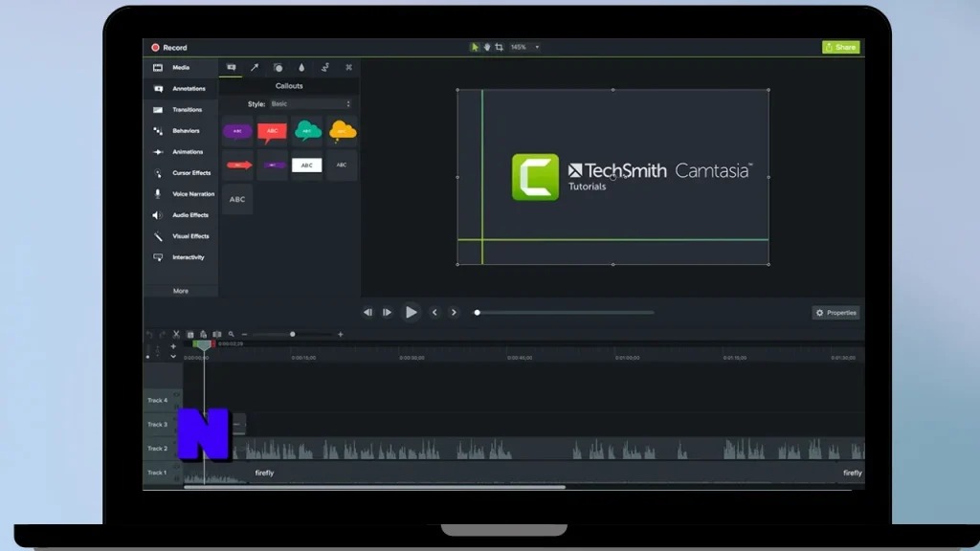
Task: Collapse tracks with the down chevron
Action: 173,356
